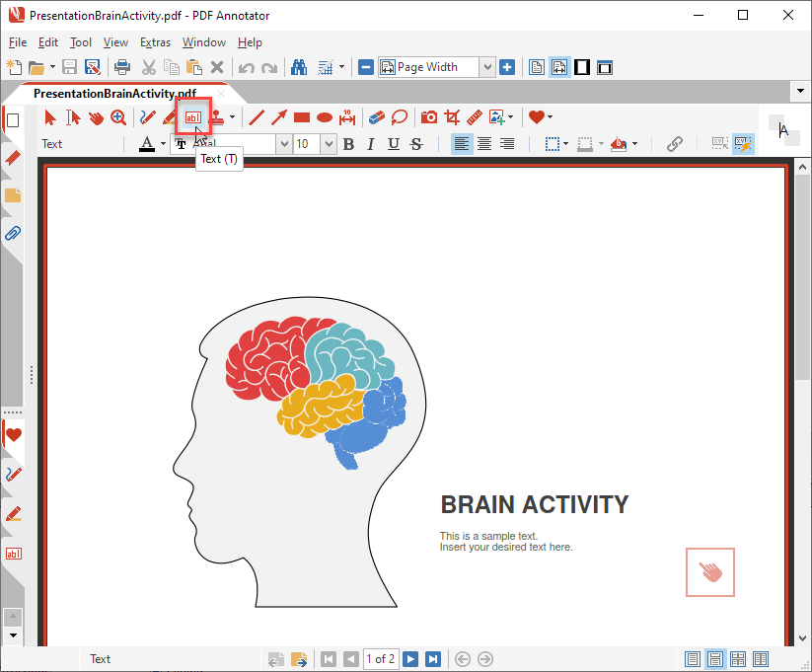Select the Stamp tool
812x672 pixels.
(x=217, y=117)
